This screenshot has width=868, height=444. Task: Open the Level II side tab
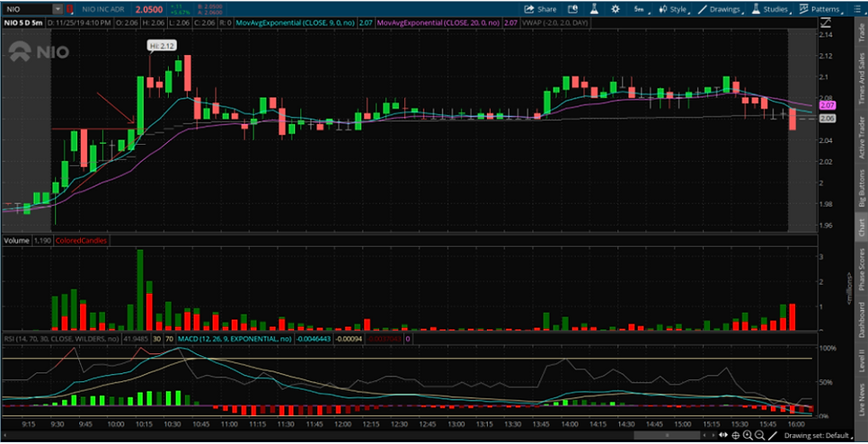click(861, 360)
